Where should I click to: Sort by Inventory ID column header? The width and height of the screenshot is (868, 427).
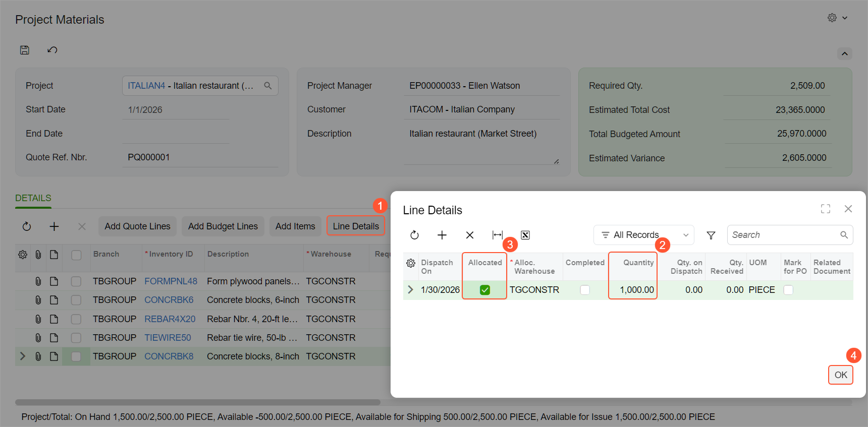(x=171, y=254)
